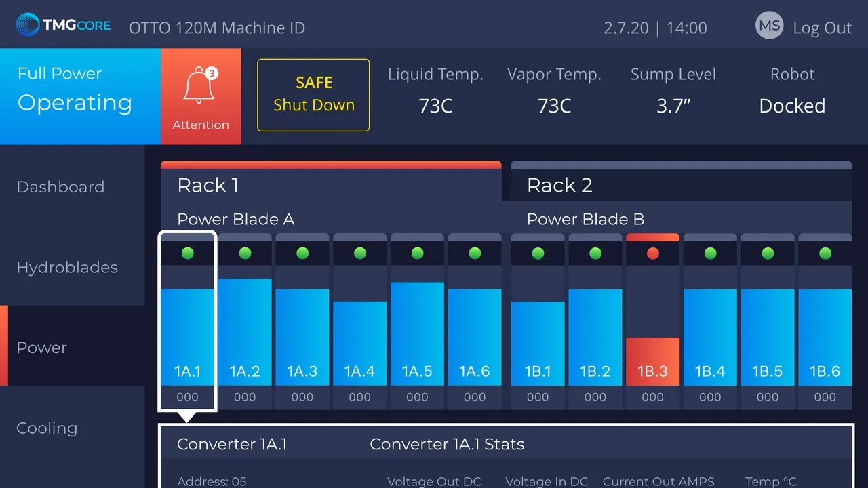The width and height of the screenshot is (868, 488).
Task: Select converter bar 1A.1
Action: pos(188,338)
